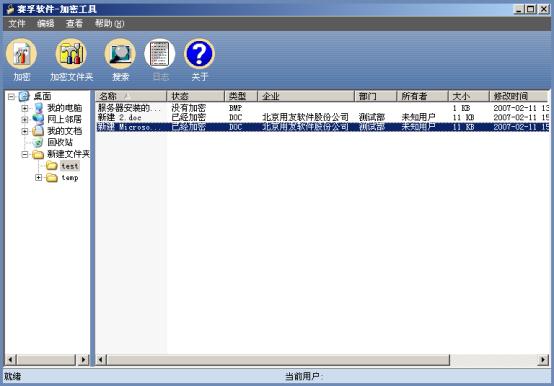Select the test folder label
The image size is (554, 386).
tap(70, 166)
